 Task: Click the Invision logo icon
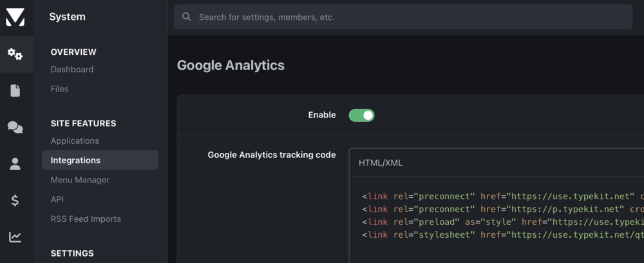click(15, 17)
